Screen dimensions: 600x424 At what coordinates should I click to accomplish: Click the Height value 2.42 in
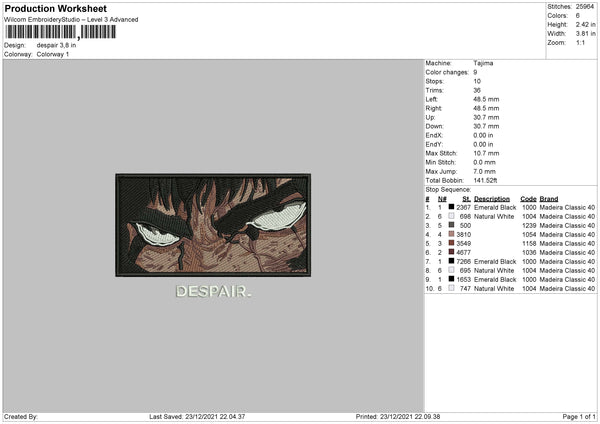point(585,24)
